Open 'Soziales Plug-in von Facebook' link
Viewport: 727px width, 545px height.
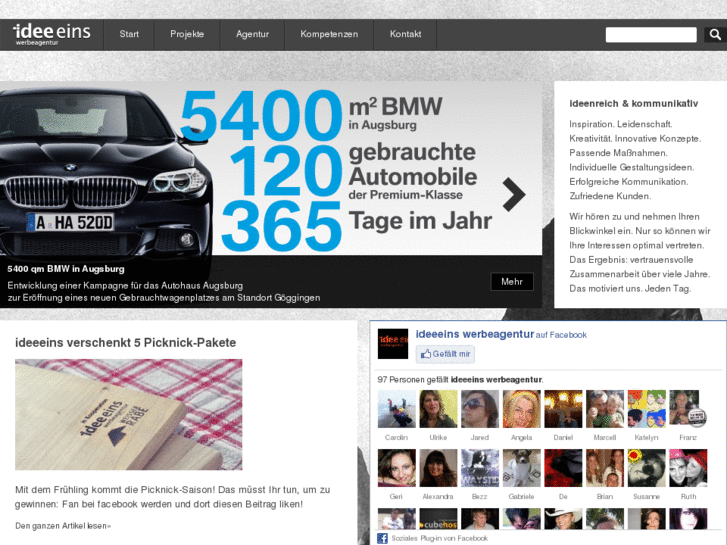tap(440, 539)
